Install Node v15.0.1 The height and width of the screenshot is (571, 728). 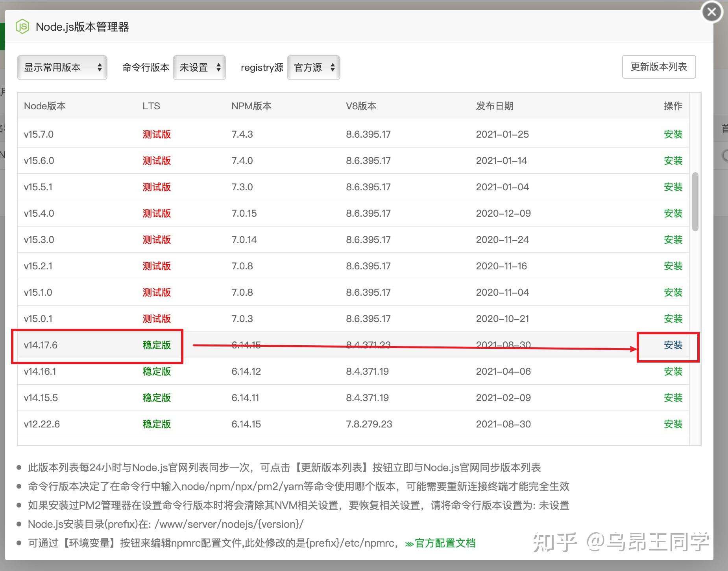[x=673, y=319]
